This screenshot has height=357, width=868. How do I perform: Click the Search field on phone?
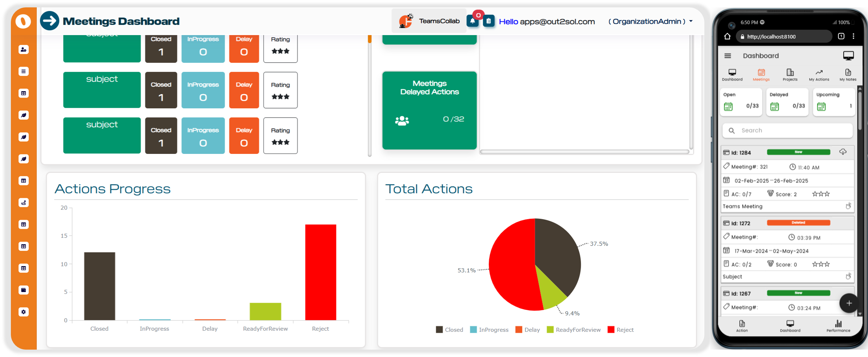[x=787, y=130]
